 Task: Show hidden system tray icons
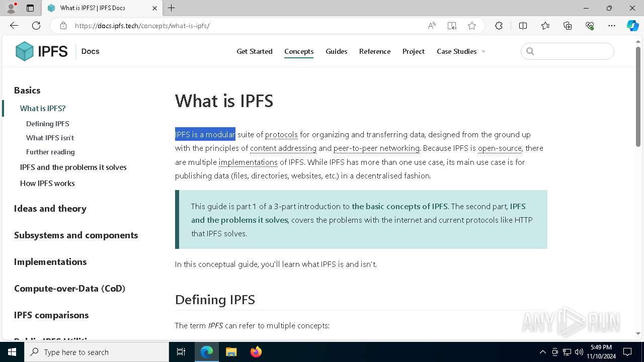pos(542,352)
